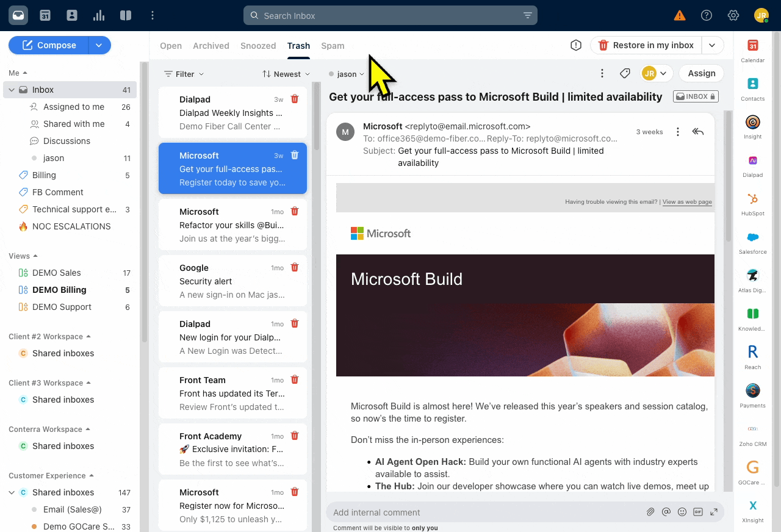Open the jason inbox dropdown
Viewport: 781px width, 532px height.
click(x=347, y=74)
